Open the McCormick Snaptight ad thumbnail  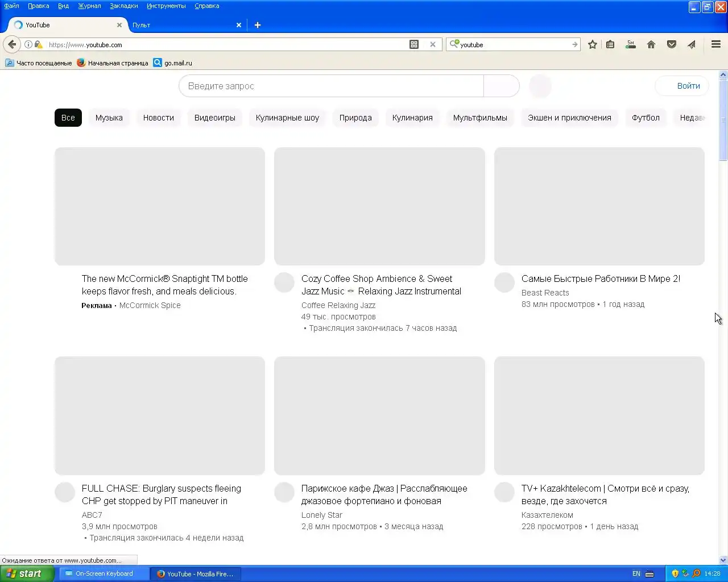160,206
